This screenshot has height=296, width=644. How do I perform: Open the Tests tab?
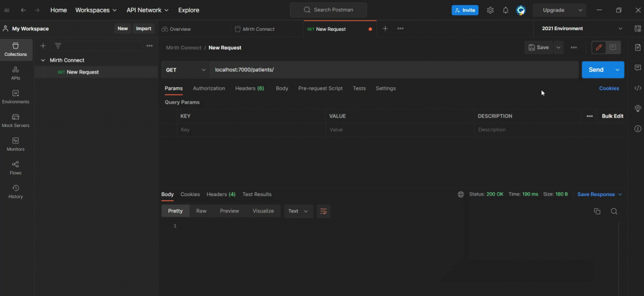[x=359, y=89]
